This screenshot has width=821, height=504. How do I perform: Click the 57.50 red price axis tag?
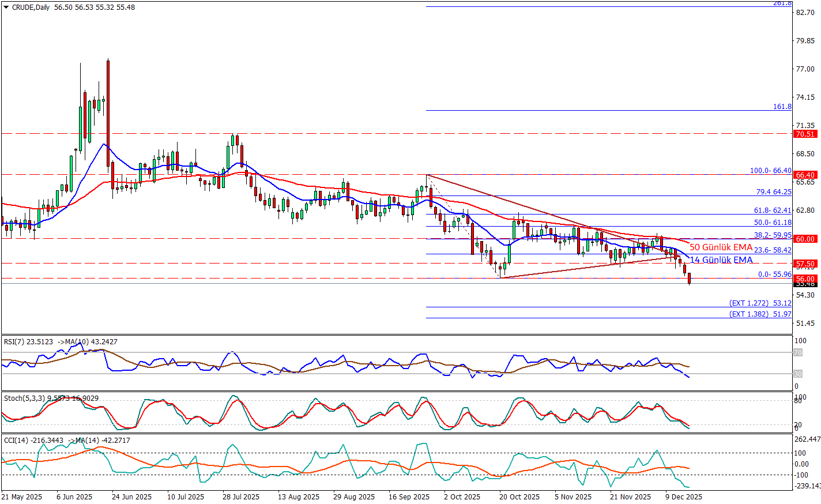[805, 264]
